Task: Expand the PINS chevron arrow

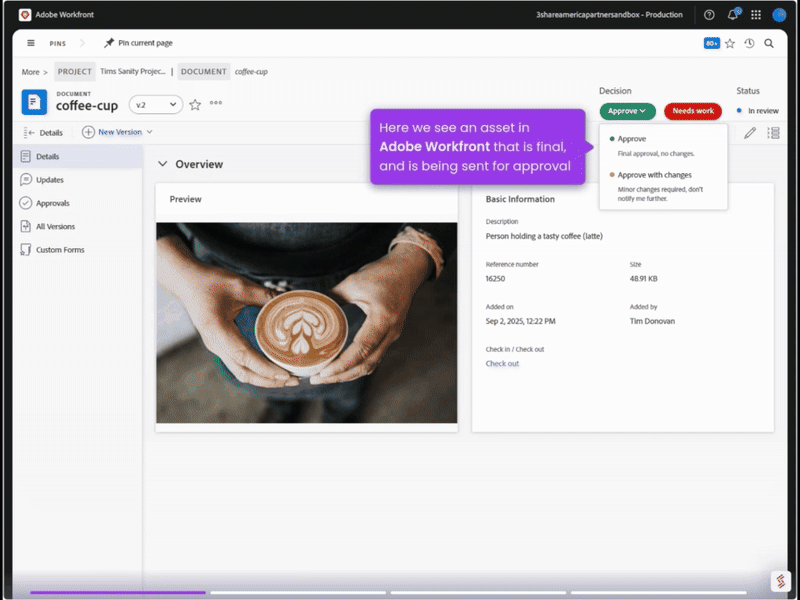Action: pos(83,43)
